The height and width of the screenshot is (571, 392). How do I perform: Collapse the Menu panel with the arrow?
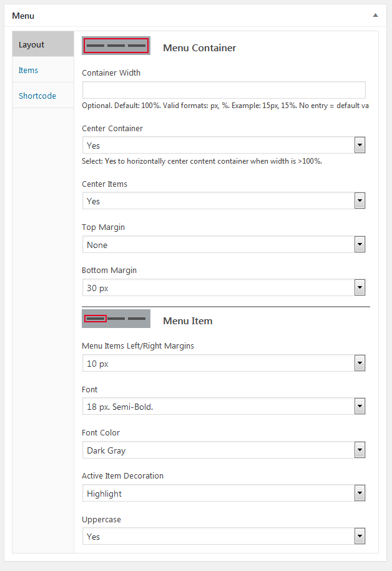point(375,15)
